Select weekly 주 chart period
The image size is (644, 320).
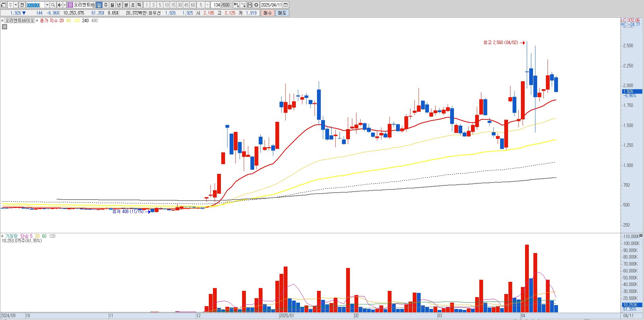(106, 5)
